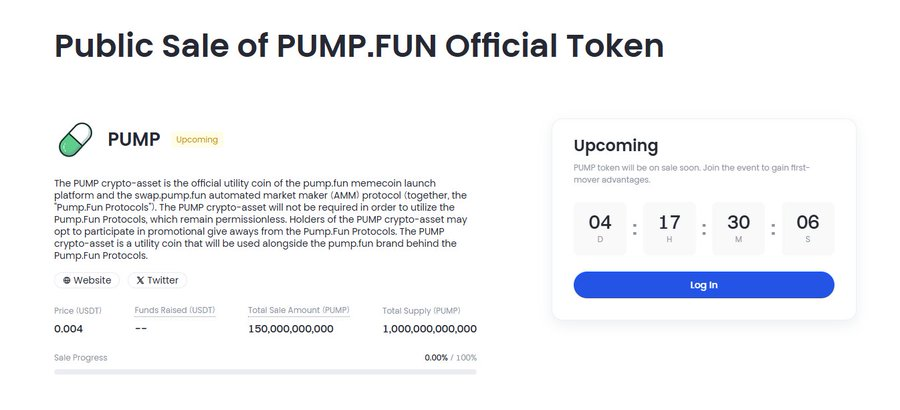Click the yellow Upcoming status badge
The image size is (900, 410).
pos(197,140)
